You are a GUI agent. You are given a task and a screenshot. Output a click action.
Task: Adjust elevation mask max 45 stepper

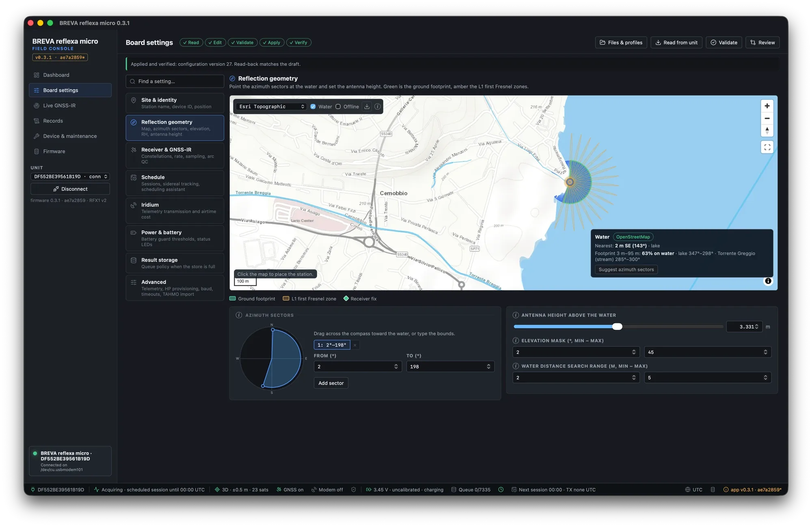point(765,352)
